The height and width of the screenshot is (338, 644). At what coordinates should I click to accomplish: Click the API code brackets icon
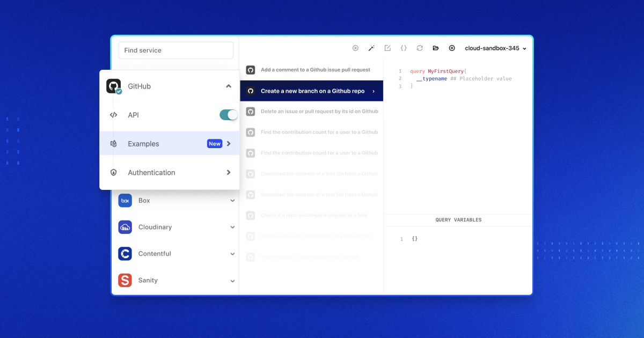click(113, 115)
